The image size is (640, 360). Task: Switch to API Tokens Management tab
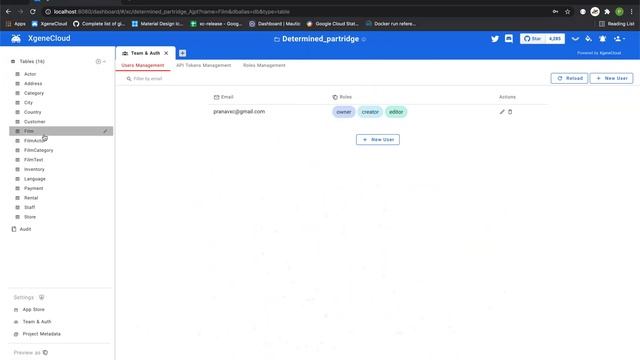(203, 65)
